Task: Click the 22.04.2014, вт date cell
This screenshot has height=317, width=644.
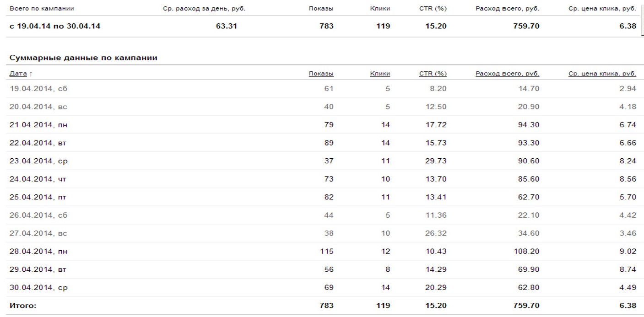Action: pos(38,143)
